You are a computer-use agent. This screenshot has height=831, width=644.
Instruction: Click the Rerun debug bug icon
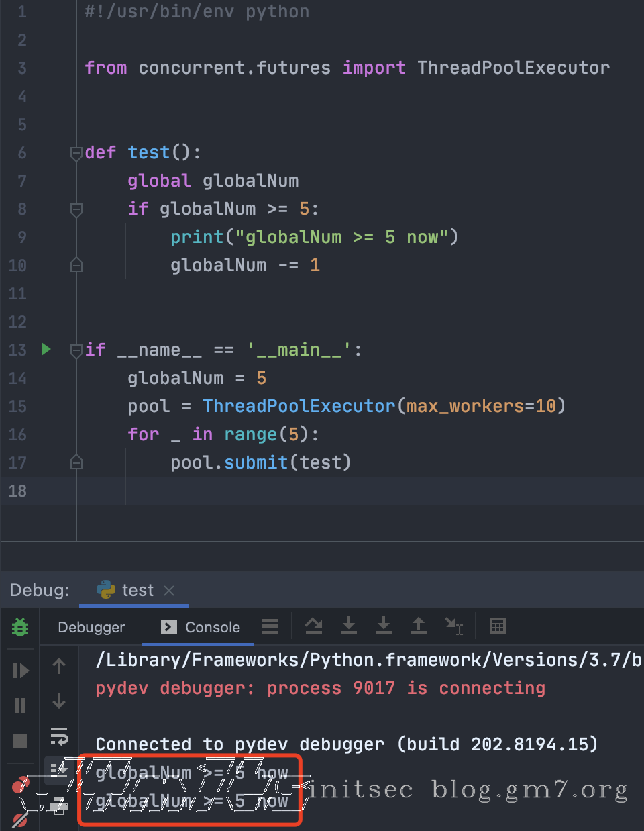(20, 628)
